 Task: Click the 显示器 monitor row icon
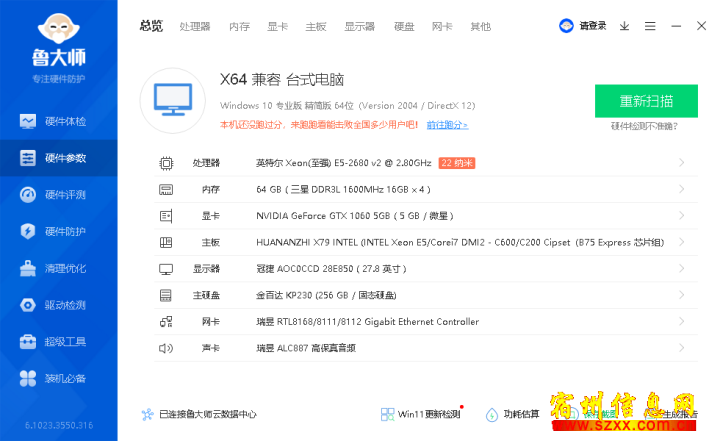point(166,269)
